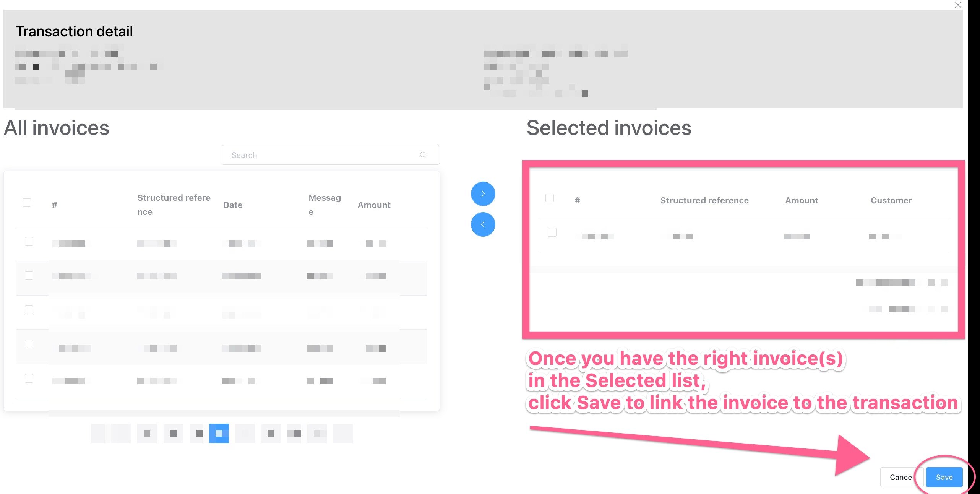Click the search magnifier icon
The height and width of the screenshot is (494, 980).
click(423, 154)
